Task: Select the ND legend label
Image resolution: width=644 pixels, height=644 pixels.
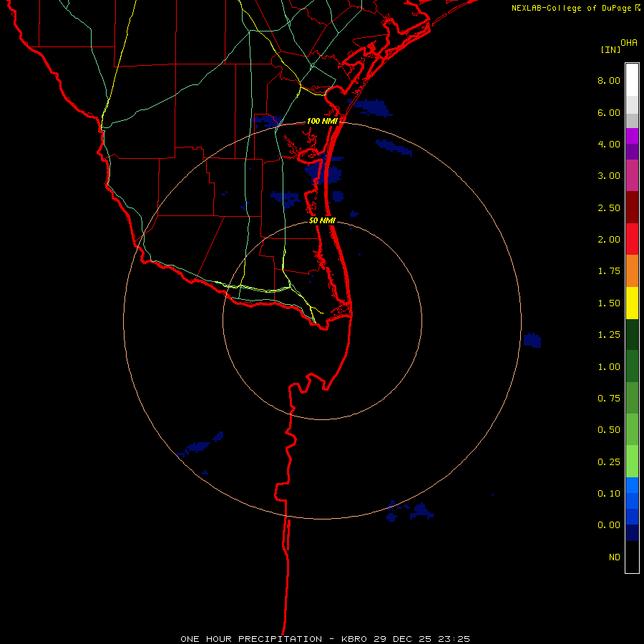Action: click(x=615, y=557)
